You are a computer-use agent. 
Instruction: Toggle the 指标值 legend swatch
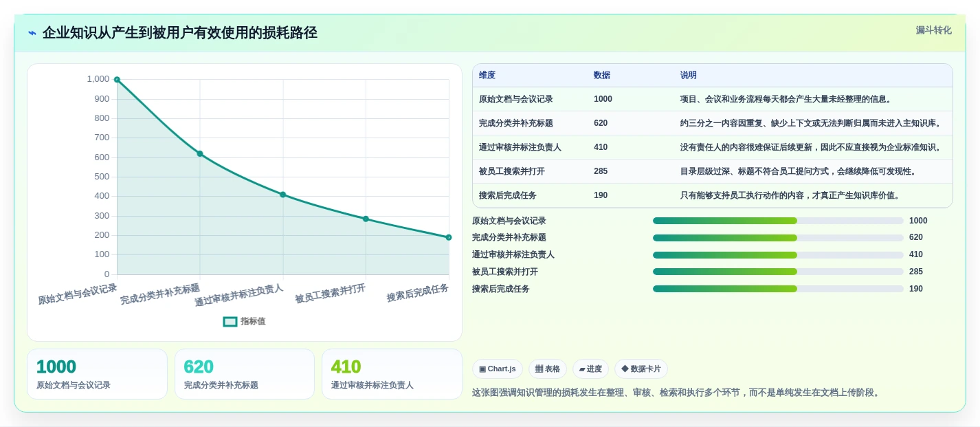230,321
